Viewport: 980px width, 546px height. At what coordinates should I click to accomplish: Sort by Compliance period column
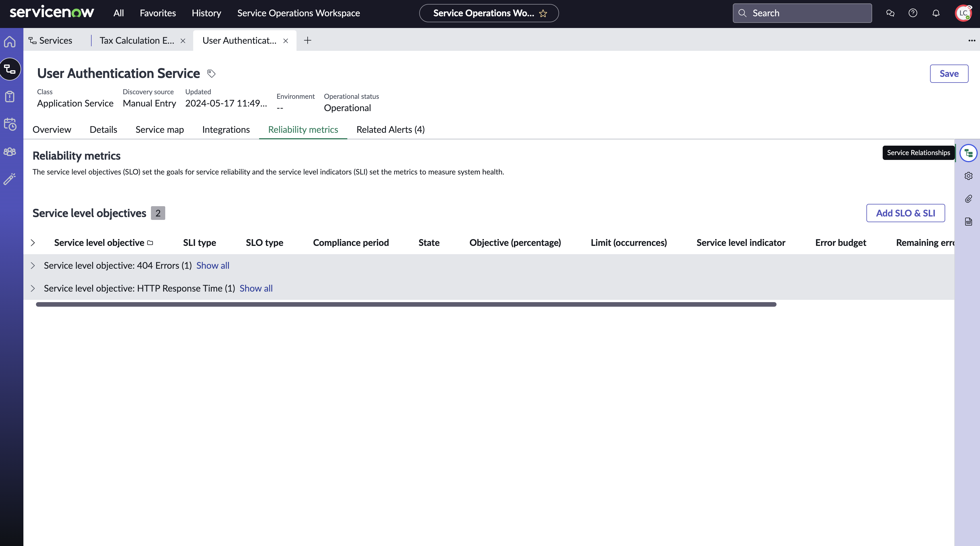pos(351,243)
